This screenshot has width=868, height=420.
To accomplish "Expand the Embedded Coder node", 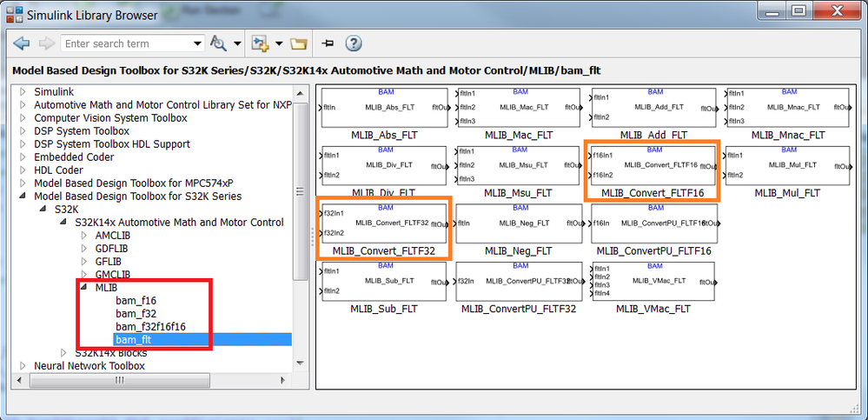I will click(23, 157).
